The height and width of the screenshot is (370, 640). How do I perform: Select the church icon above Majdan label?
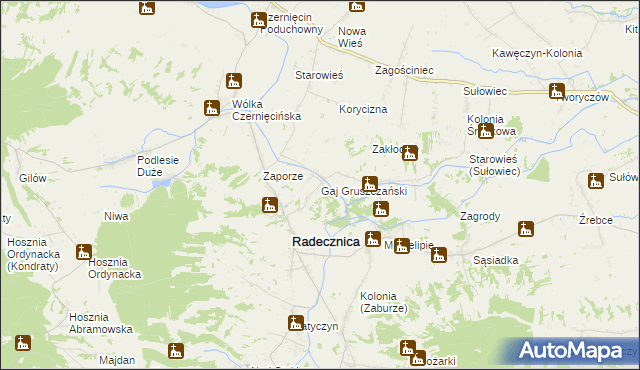click(176, 351)
